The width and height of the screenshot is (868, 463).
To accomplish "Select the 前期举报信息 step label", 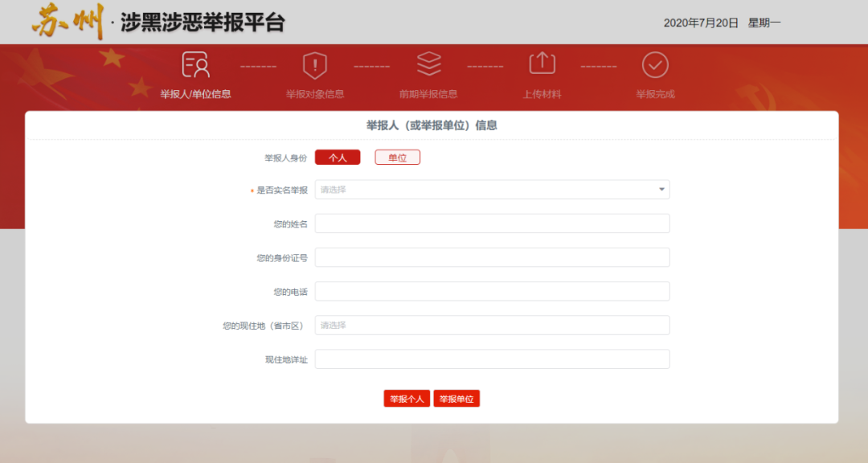I will point(428,94).
